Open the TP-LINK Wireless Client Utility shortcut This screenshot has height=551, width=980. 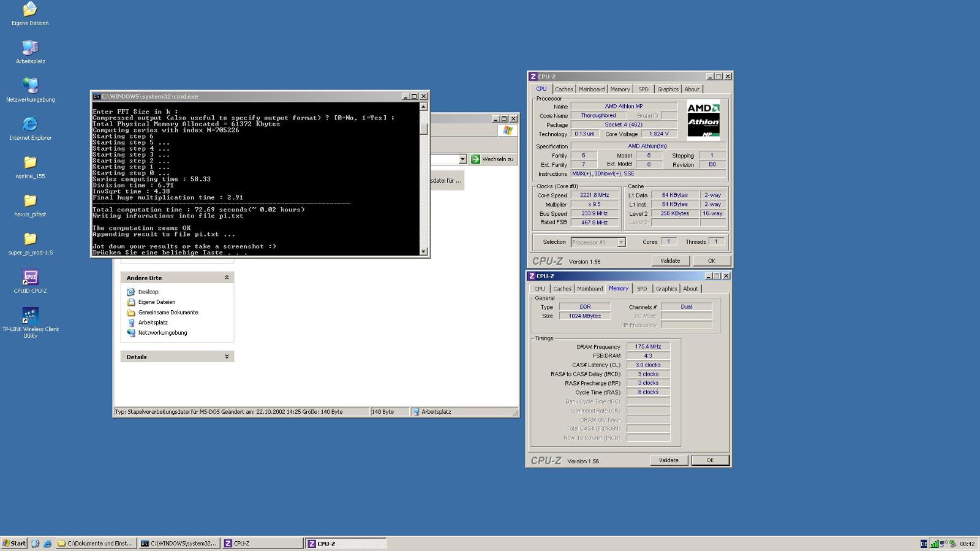30,323
